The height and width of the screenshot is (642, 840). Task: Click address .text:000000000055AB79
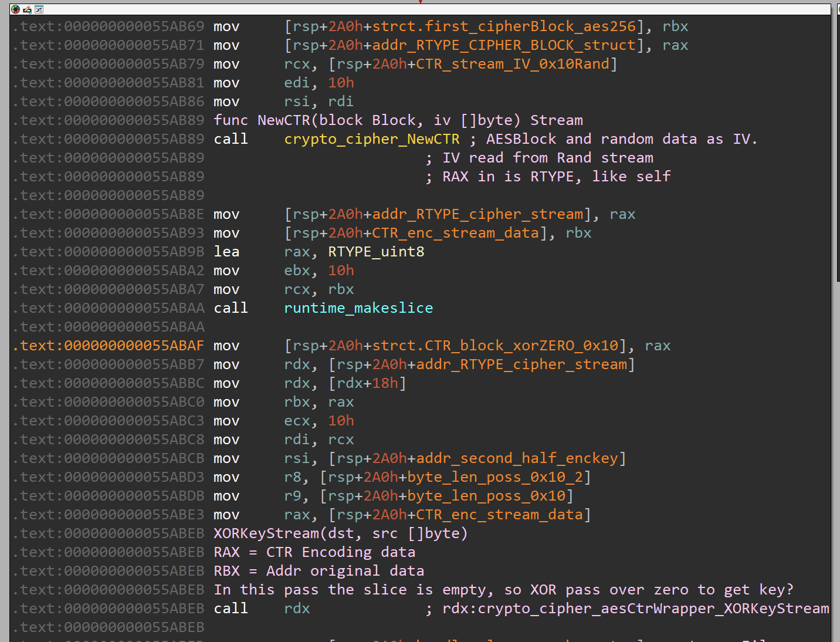tap(109, 64)
